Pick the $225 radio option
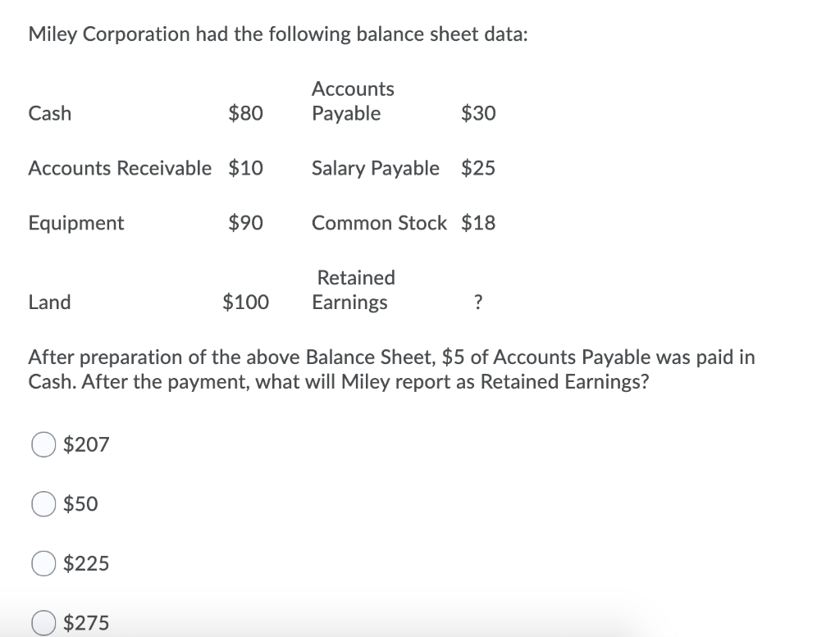This screenshot has width=840, height=637. click(43, 564)
